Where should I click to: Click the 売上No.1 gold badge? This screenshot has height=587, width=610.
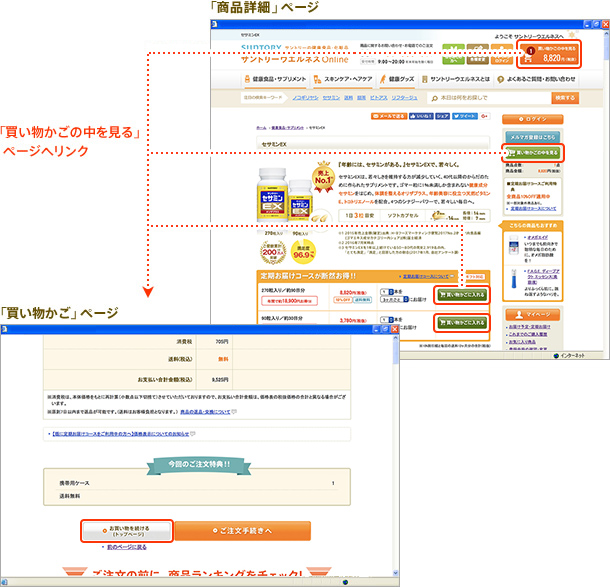[323, 177]
